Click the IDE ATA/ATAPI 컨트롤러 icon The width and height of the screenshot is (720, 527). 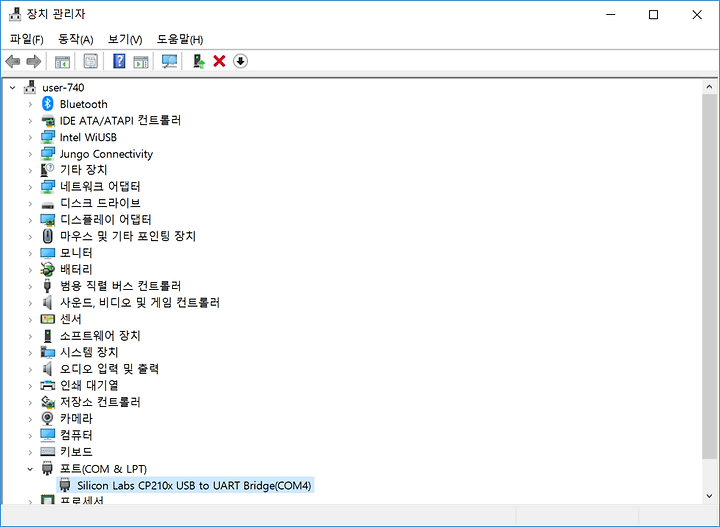pyautogui.click(x=48, y=121)
